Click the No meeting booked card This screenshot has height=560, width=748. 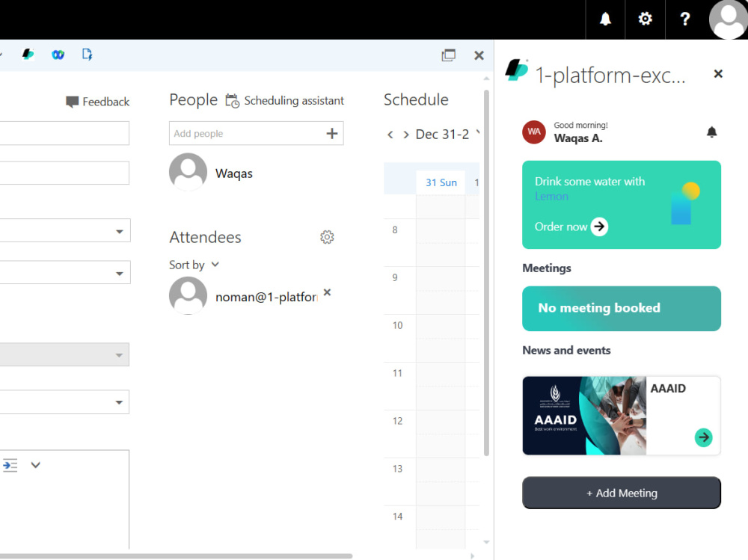(x=622, y=309)
